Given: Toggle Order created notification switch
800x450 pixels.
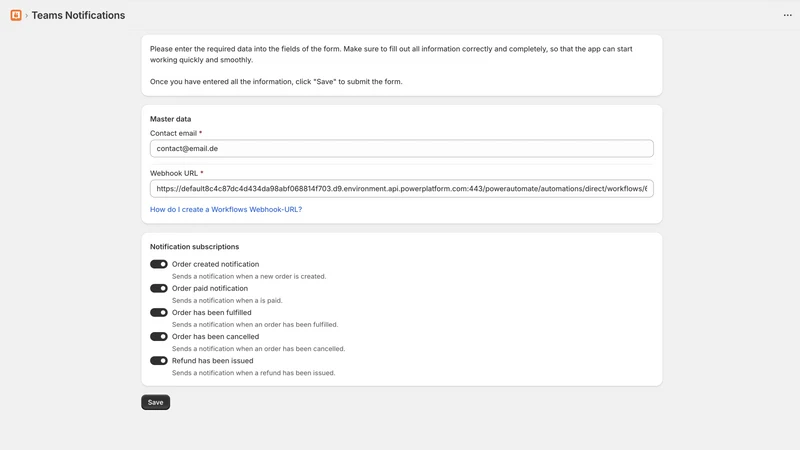Looking at the screenshot, I should pos(159,264).
